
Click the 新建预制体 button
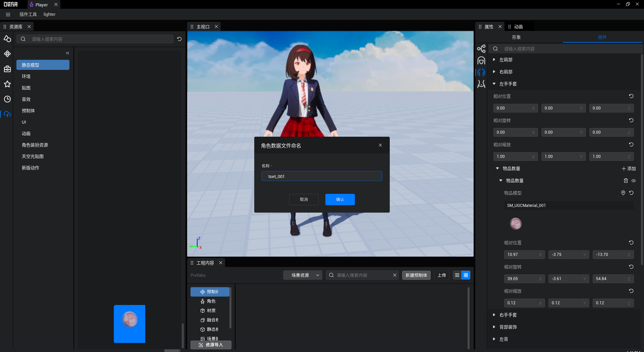tap(416, 275)
